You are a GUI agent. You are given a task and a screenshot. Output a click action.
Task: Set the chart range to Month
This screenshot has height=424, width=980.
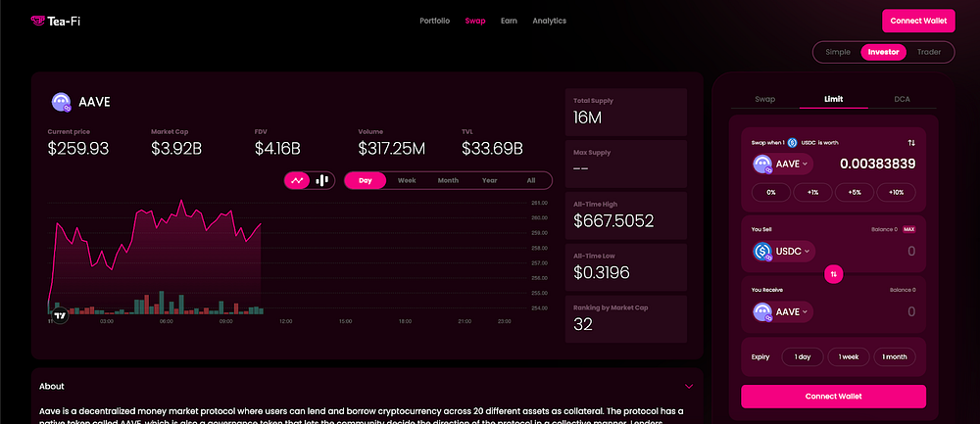(448, 180)
